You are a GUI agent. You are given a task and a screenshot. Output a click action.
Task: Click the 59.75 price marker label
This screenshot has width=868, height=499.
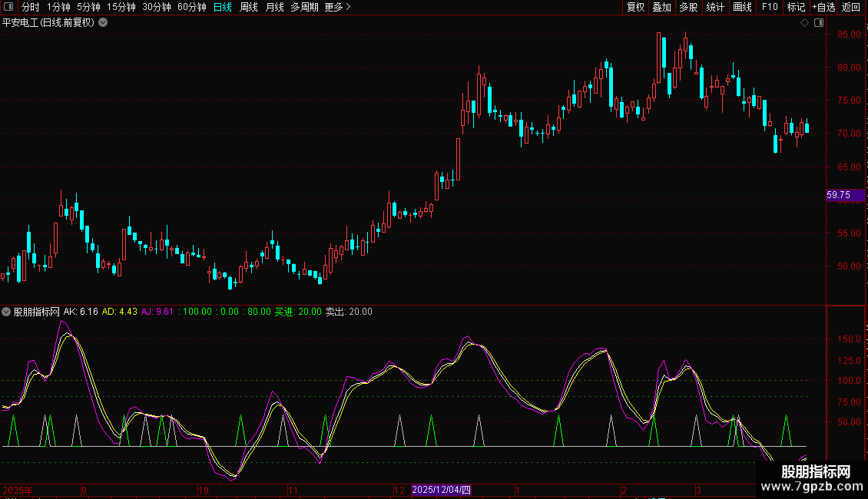pos(845,195)
